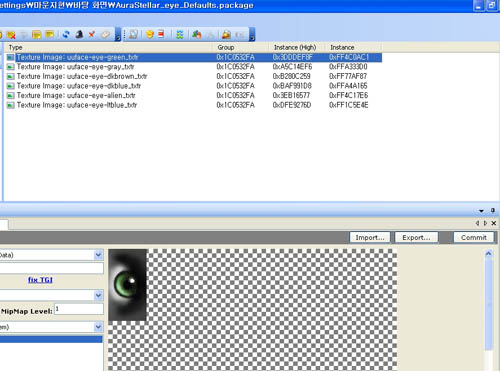Viewport: 500px width, 371px height.
Task: Click the person with padlock toolbar icon
Action: point(226,34)
